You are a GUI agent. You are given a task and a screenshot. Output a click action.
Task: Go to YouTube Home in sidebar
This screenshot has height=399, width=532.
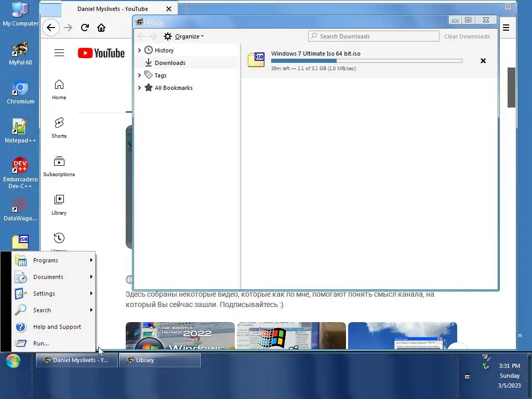59,89
